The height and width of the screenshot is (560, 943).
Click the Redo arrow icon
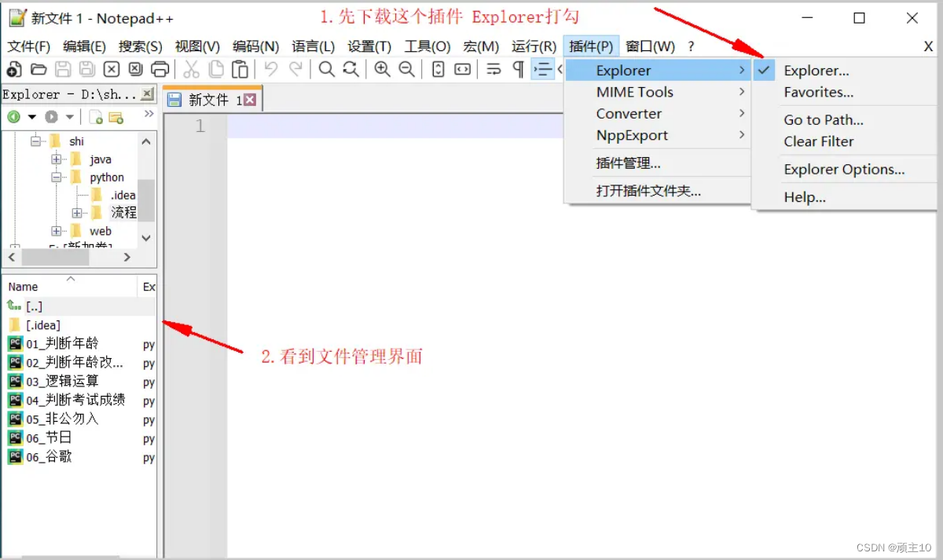pos(295,69)
